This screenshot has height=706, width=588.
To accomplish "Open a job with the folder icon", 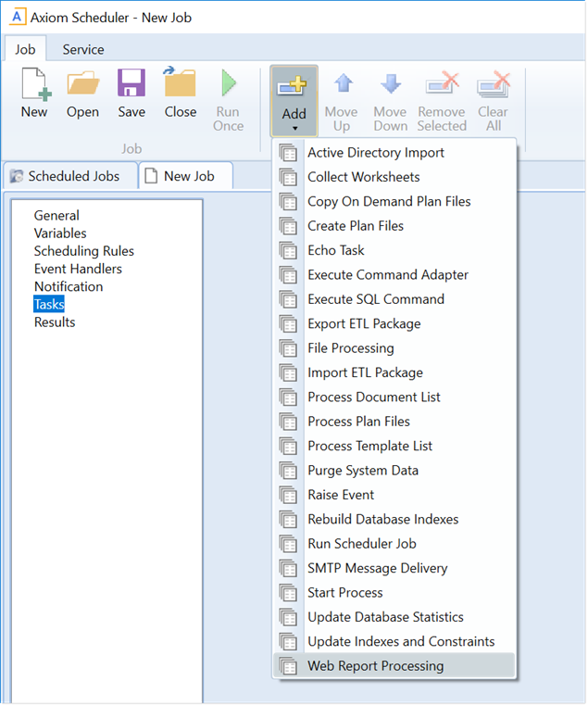I will point(82,85).
